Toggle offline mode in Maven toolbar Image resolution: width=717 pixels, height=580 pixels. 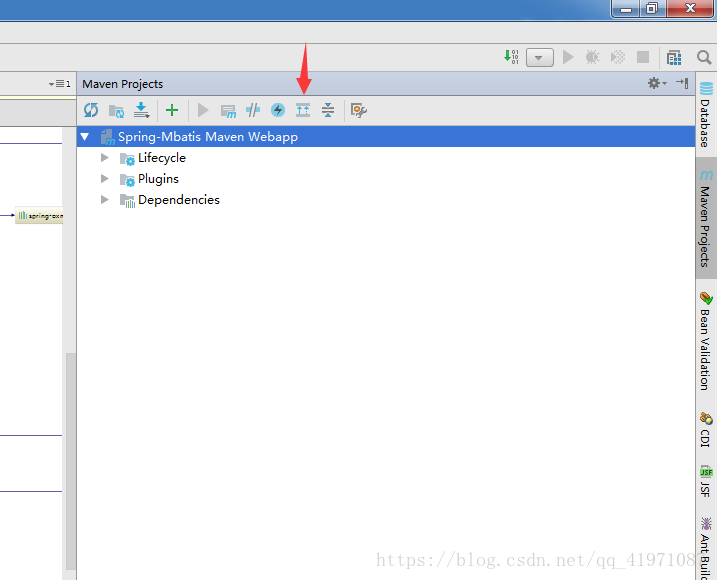click(253, 110)
